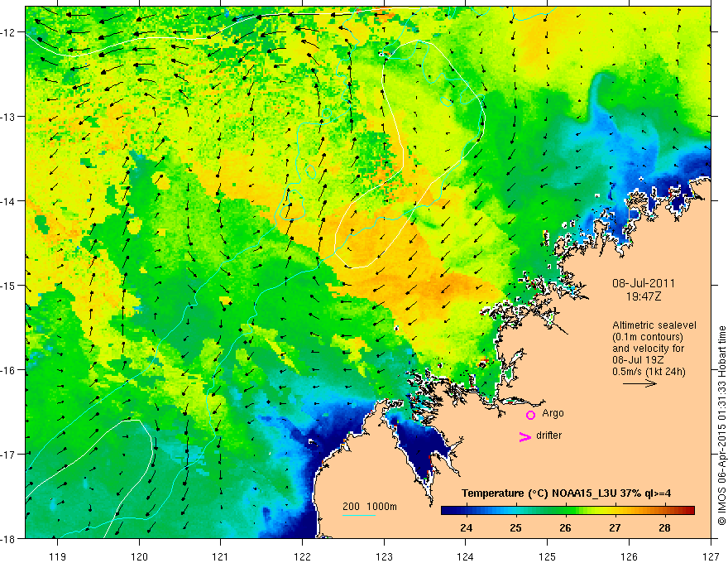This screenshot has width=728, height=563.
Task: Click the latitude label -16
Action: 8,370
